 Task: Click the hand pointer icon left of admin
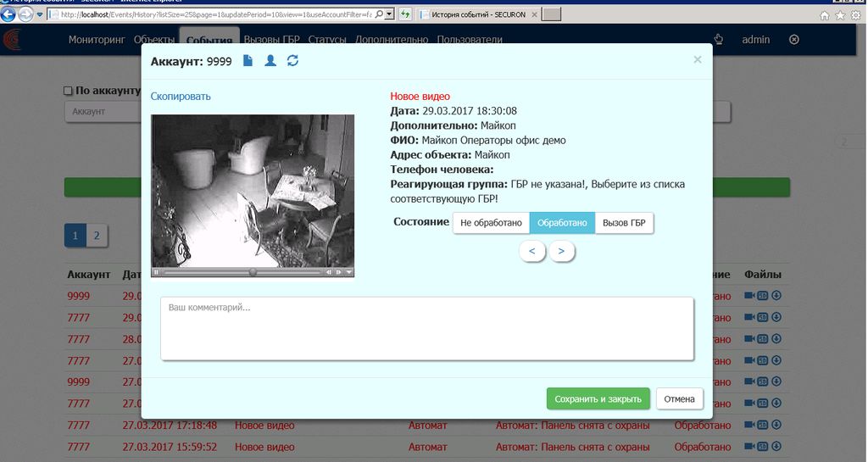(x=719, y=39)
